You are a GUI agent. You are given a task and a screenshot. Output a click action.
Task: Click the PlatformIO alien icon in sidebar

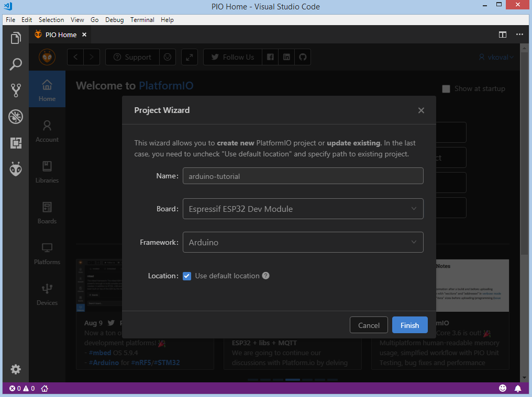(16, 169)
